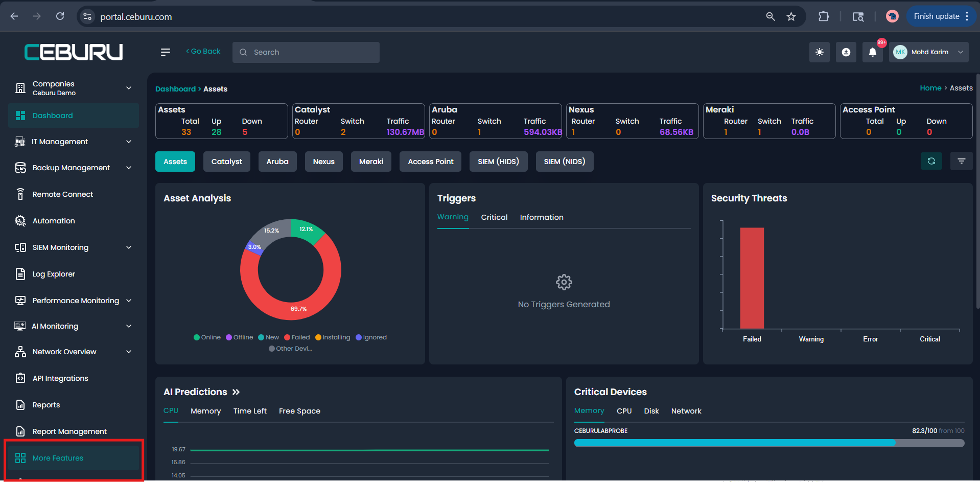Open the notifications bell icon
The width and height of the screenshot is (980, 482).
click(873, 52)
